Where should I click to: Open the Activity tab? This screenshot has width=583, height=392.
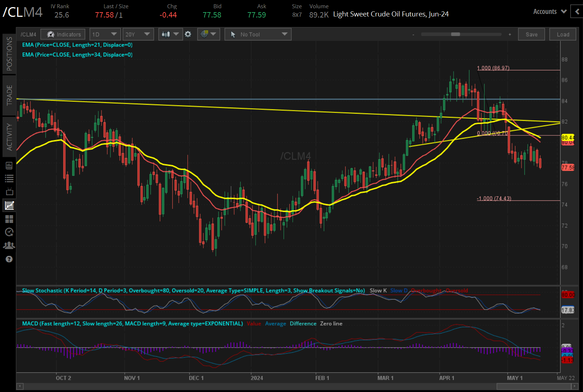click(9, 137)
